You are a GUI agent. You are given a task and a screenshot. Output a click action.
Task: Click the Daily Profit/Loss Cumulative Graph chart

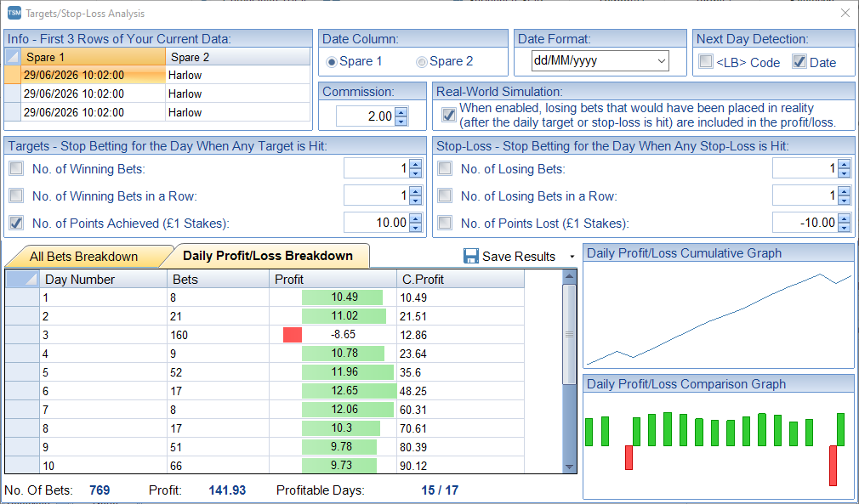[x=719, y=316]
